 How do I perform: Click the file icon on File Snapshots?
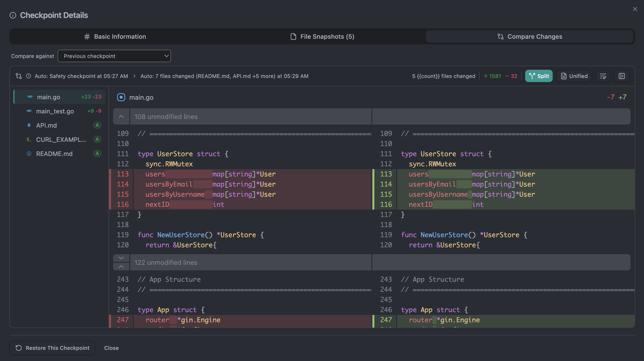293,36
